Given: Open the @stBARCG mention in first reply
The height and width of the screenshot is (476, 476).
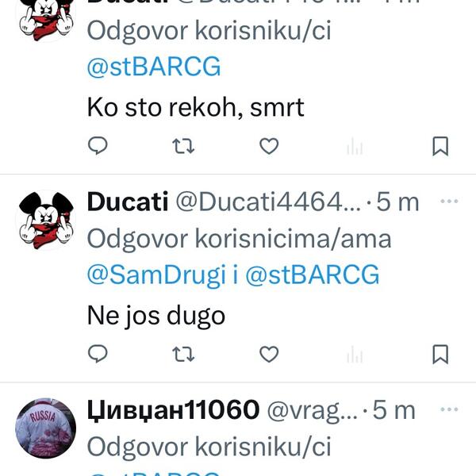Looking at the screenshot, I should [x=154, y=67].
